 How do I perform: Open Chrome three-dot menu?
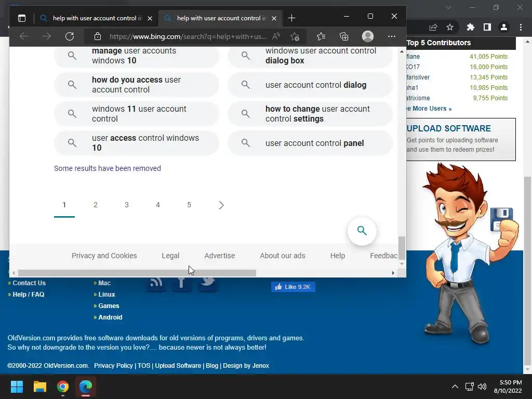coord(521,27)
